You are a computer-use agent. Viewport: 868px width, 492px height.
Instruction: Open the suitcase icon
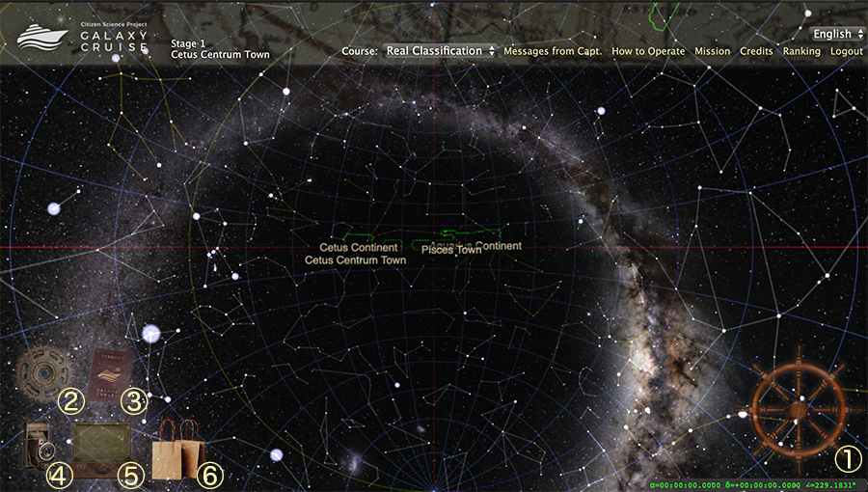(102, 449)
